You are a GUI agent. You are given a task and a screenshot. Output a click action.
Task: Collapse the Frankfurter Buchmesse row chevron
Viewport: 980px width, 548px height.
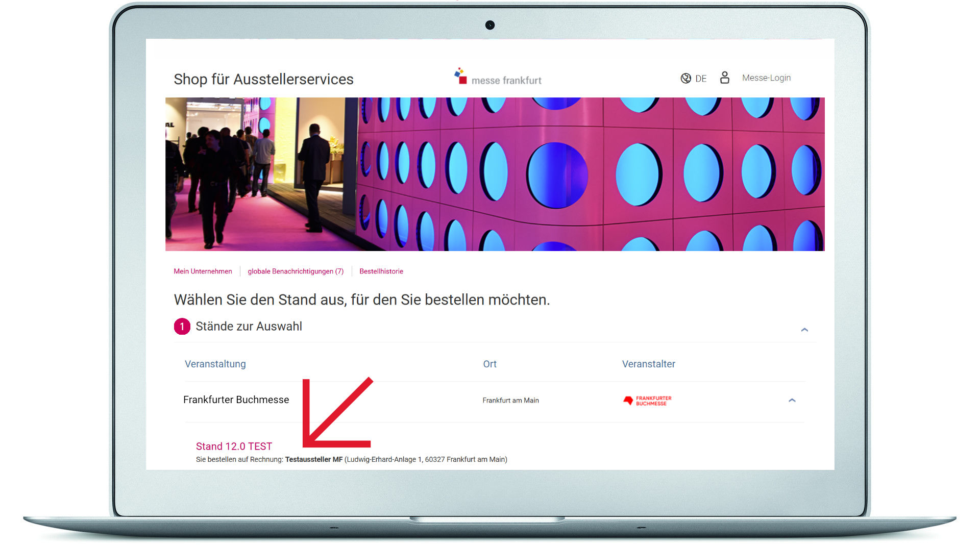pos(792,401)
